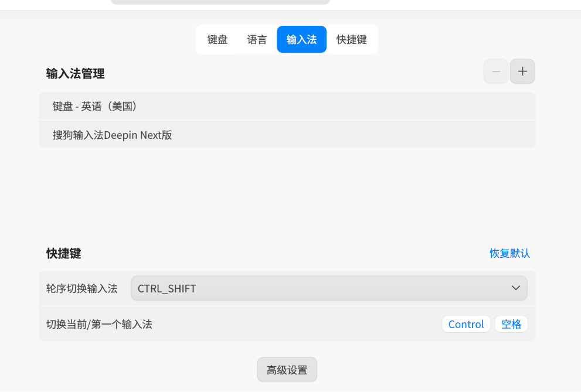Open 高级设置 advanced settings
Screen dimensions: 581x392
coord(287,369)
